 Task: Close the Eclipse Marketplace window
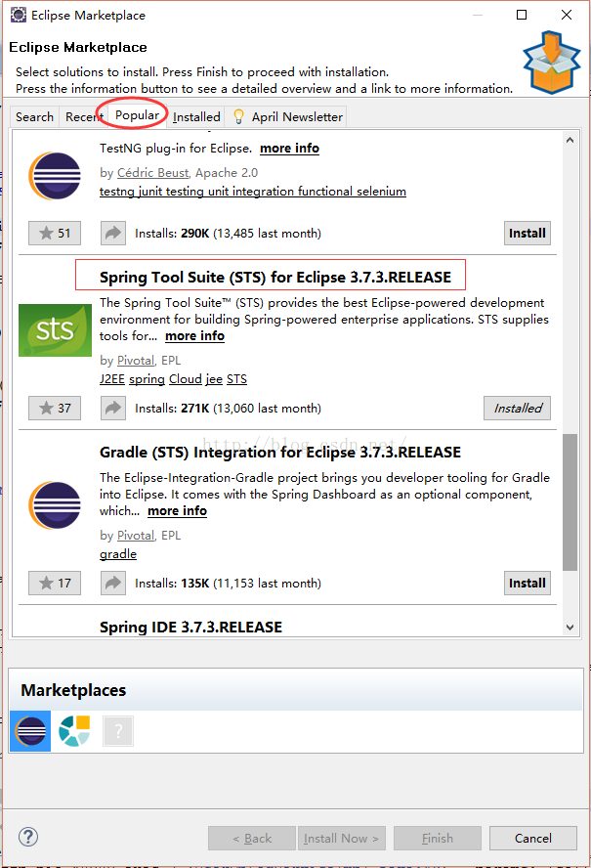click(x=567, y=15)
